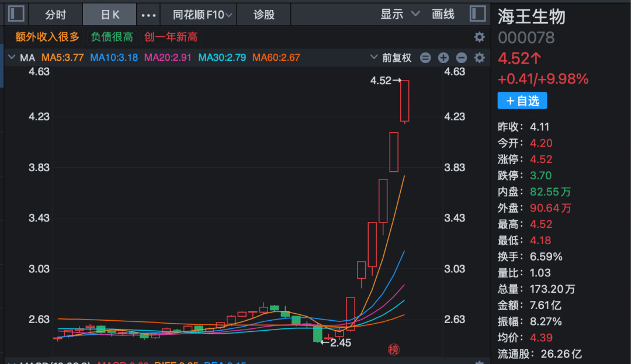Select the 画线 drawing tool
This screenshot has width=631, height=364.
pos(442,13)
